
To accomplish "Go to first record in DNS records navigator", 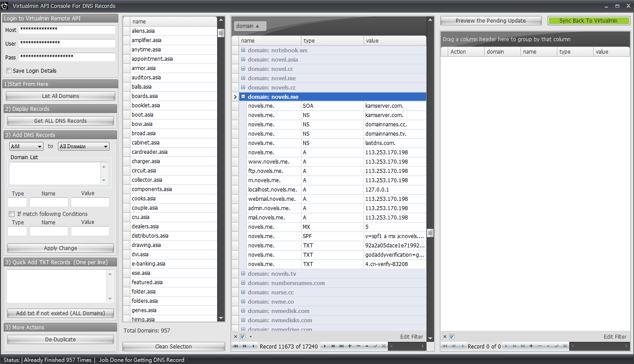I will point(236,346).
